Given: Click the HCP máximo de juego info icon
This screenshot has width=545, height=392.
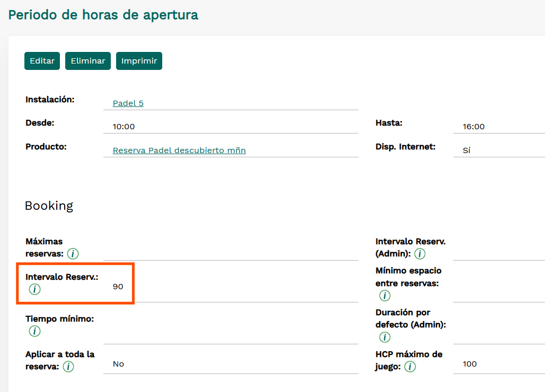Looking at the screenshot, I should coord(410,367).
